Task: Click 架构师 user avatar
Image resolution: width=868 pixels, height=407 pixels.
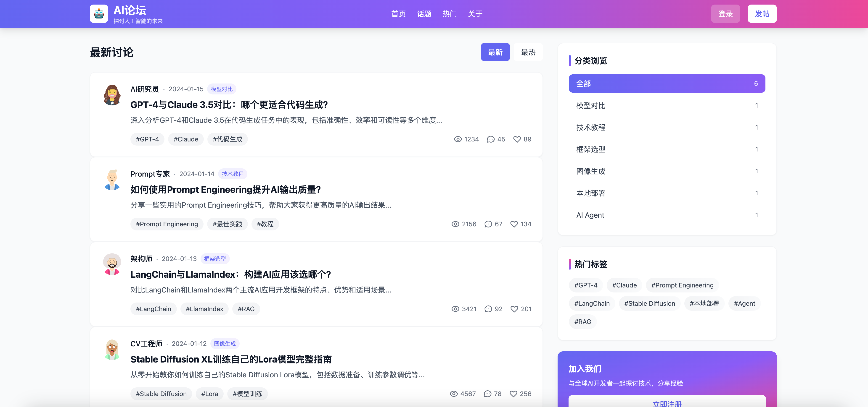Action: (x=112, y=264)
